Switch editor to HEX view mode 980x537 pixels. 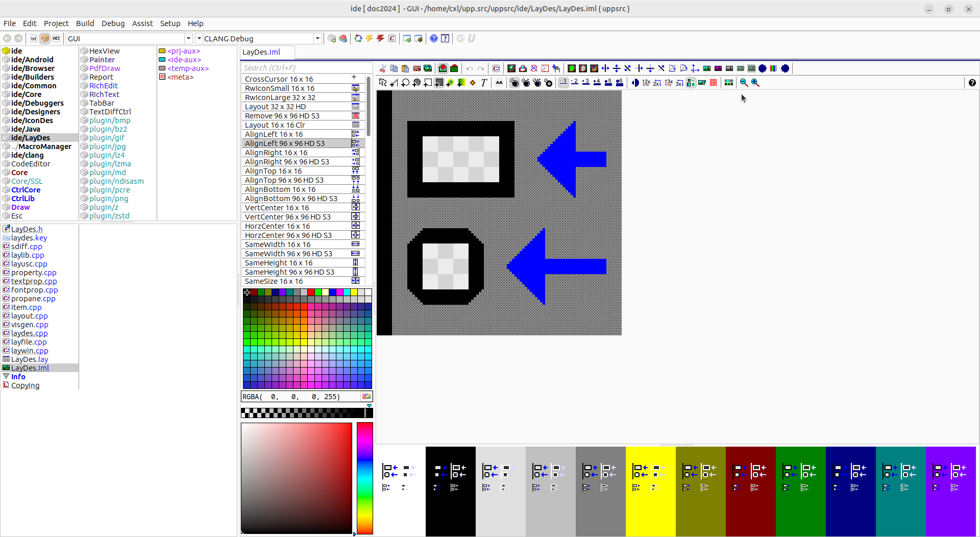coord(56,39)
